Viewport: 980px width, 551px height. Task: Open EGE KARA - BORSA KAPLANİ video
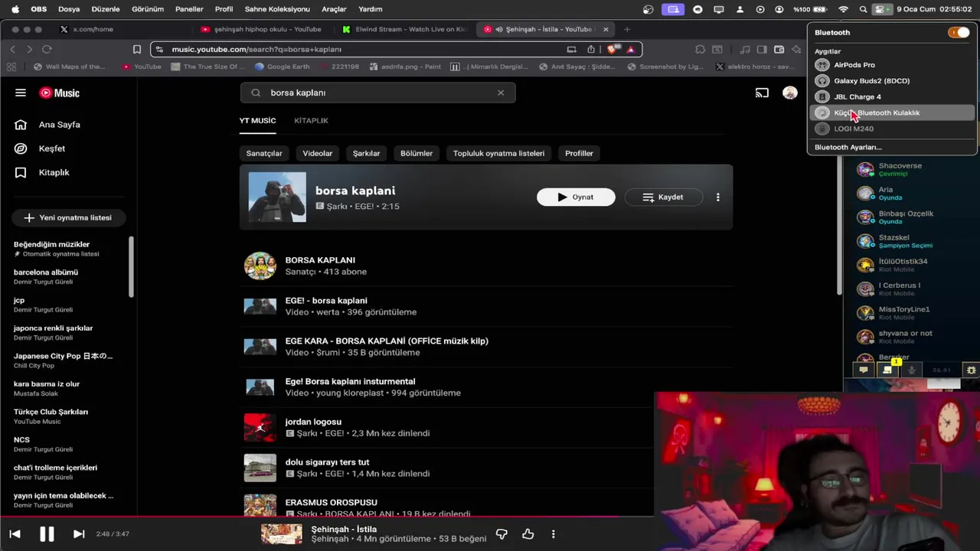(x=387, y=341)
